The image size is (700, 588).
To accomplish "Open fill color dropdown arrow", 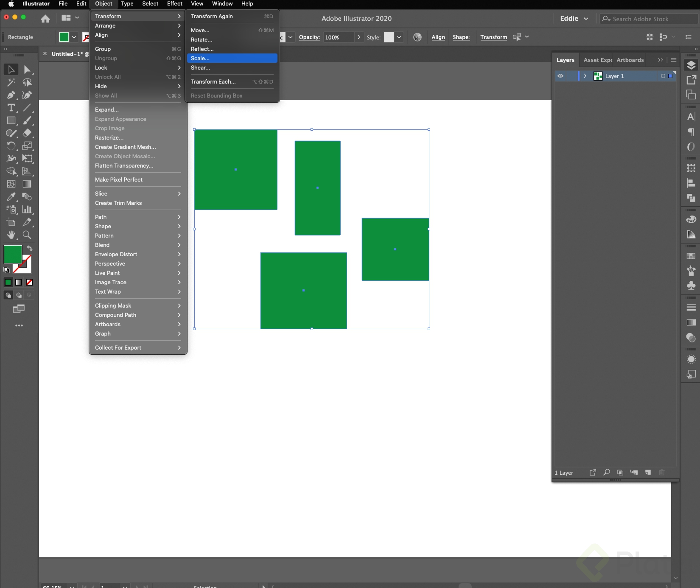I will (x=74, y=37).
